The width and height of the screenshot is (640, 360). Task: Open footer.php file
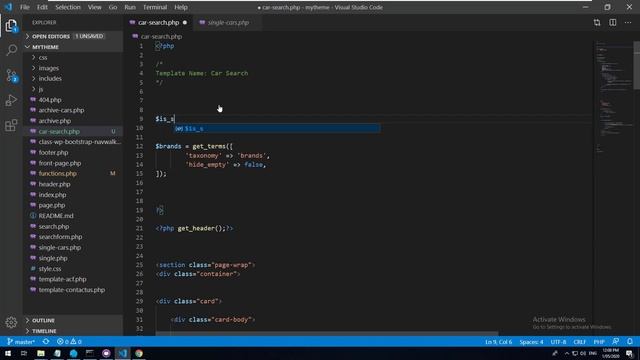[73, 152]
